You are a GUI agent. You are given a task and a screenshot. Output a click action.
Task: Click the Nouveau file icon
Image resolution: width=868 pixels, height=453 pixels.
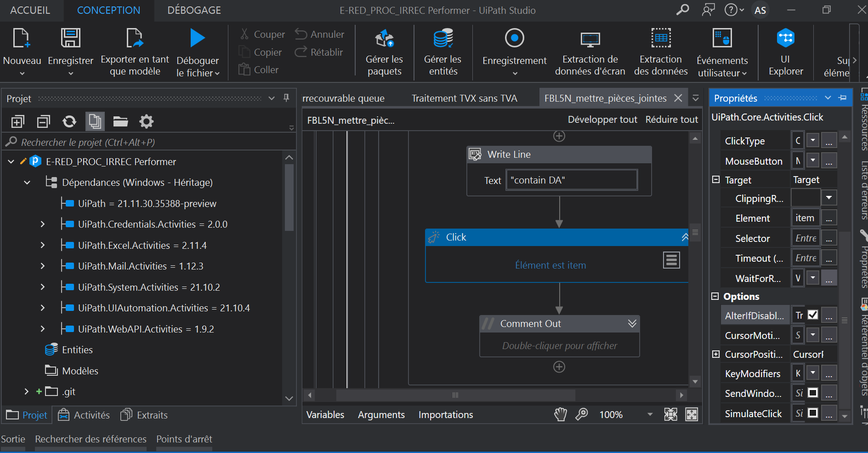pos(21,38)
